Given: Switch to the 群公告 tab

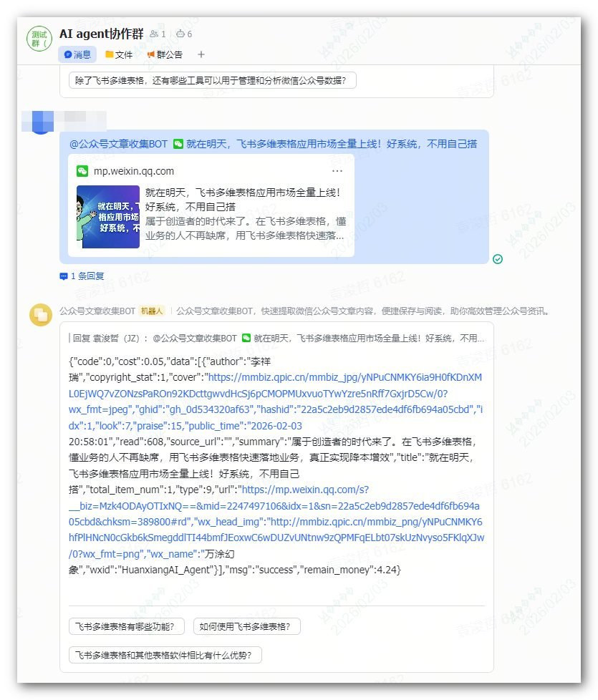Looking at the screenshot, I should click(x=165, y=54).
